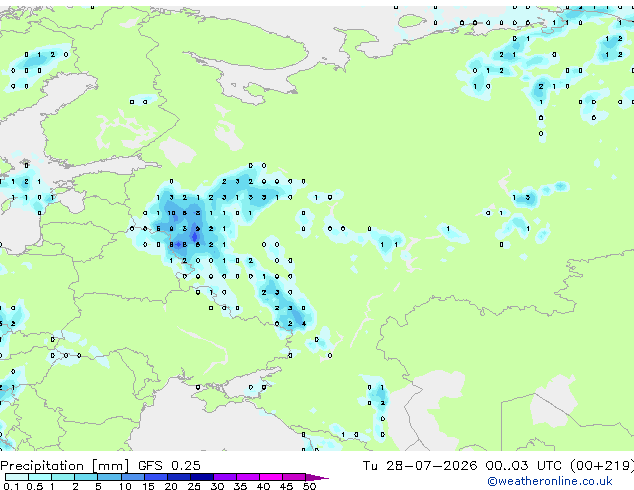Click the 45 to 50 mm legend swatch

(294, 477)
